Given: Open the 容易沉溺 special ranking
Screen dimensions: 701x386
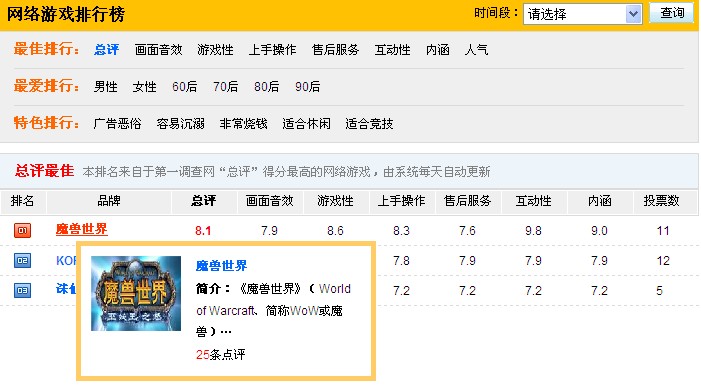Looking at the screenshot, I should click(181, 123).
